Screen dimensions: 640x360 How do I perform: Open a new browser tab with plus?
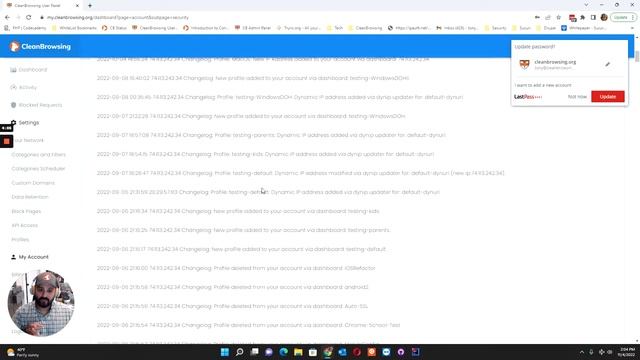(x=90, y=6)
